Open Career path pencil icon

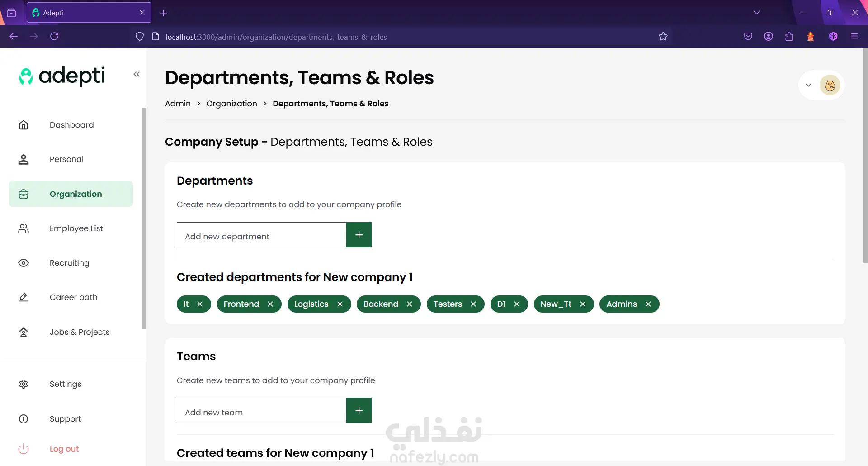24,297
